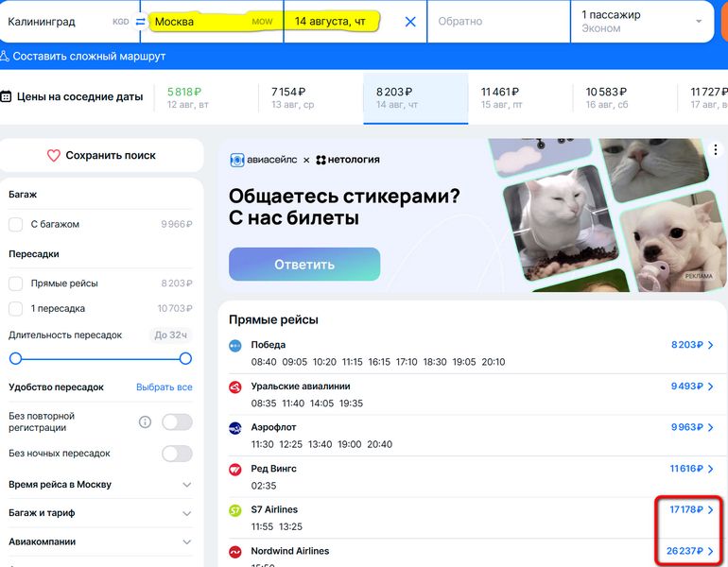Open Pobeda flights via arrow at 8203₽

(x=710, y=345)
